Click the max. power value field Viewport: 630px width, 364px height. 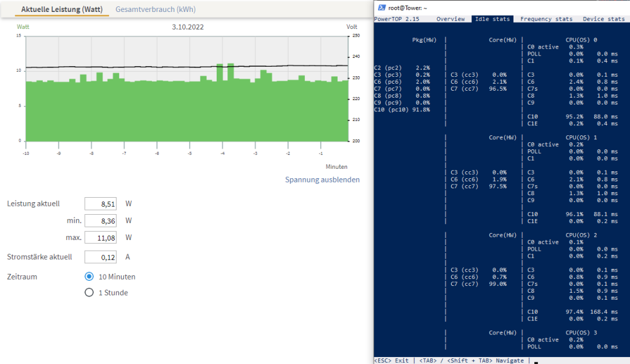[100, 237]
